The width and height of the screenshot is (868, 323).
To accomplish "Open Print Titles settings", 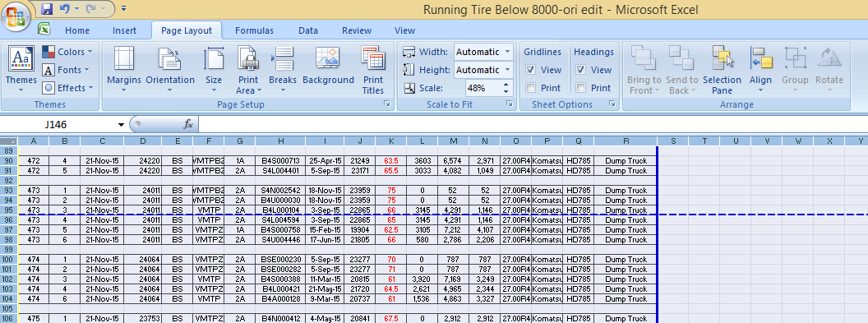I will tap(373, 69).
